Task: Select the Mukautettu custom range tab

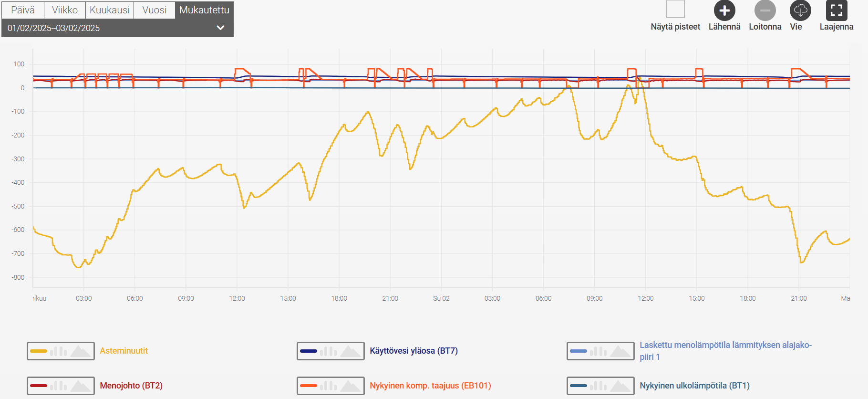Action: 204,10
